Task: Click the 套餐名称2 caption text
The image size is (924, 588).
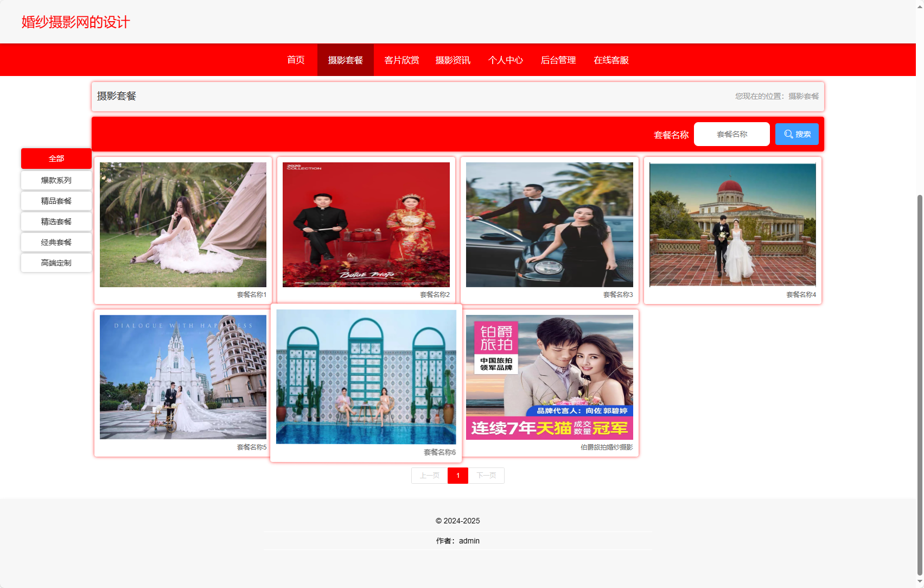Action: click(435, 295)
